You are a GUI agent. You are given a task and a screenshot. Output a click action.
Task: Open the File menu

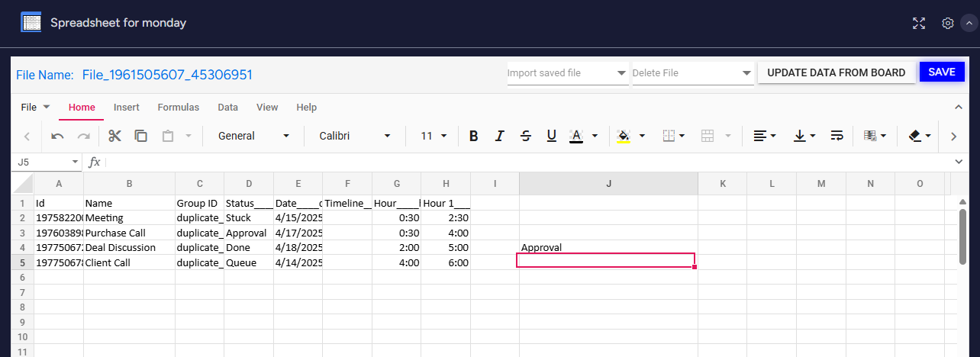click(x=35, y=108)
